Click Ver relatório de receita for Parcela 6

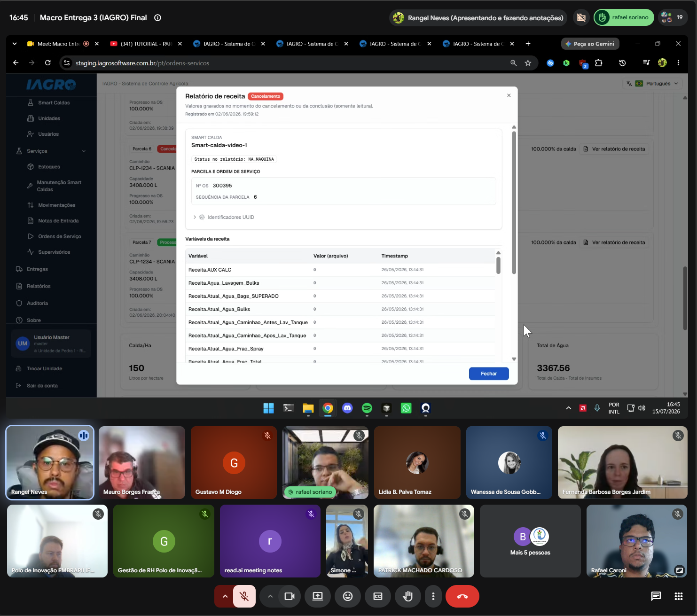pyautogui.click(x=614, y=149)
